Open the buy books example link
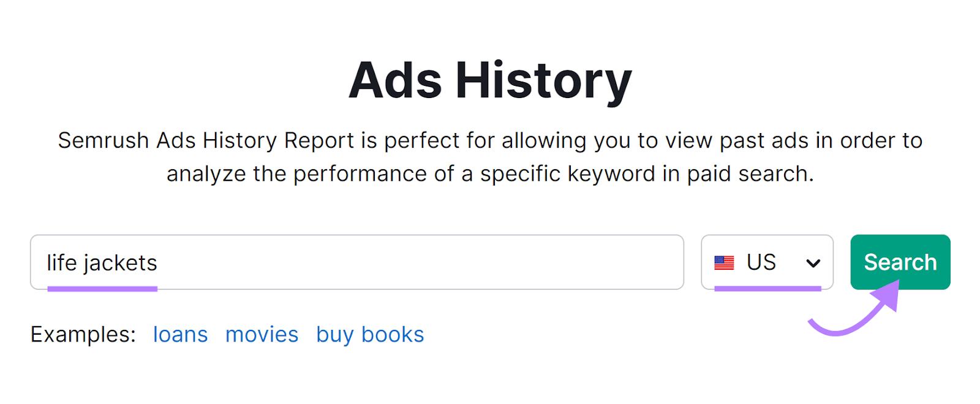Viewport: 980px width, 404px height. coord(369,334)
